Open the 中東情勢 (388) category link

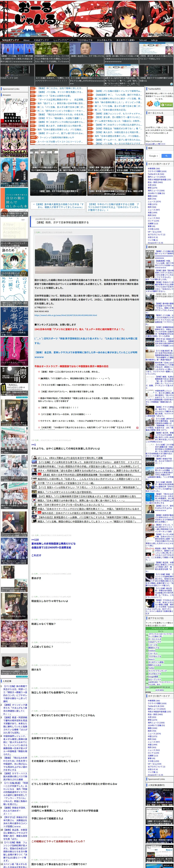coord(154,169)
